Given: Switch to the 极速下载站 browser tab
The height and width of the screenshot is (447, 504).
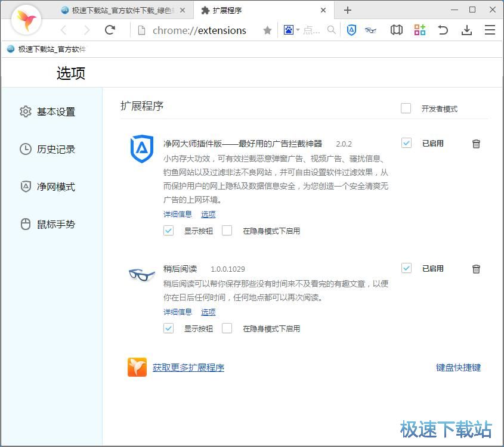Looking at the screenshot, I should (122, 10).
